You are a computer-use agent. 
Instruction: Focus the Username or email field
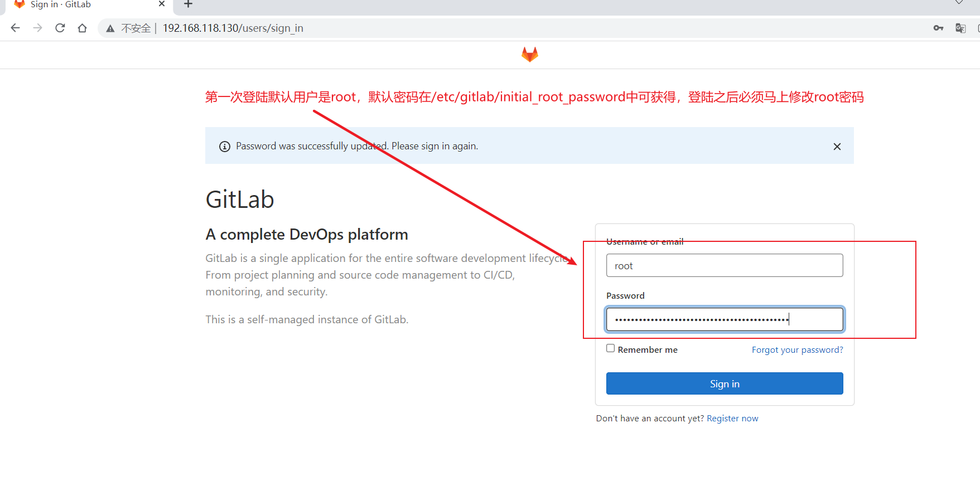[x=725, y=265]
